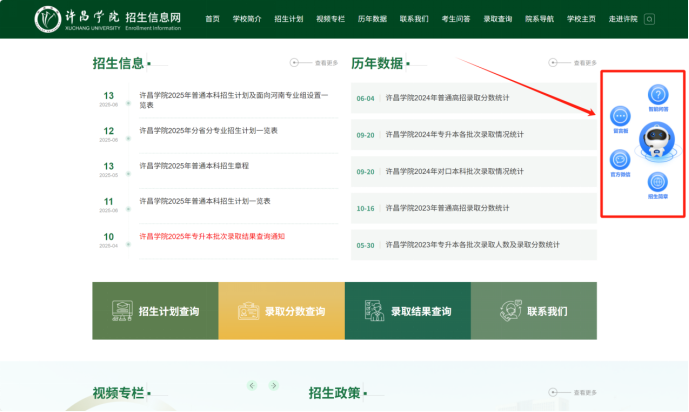689x412 pixels.
Task: Click the search icon in header
Action: point(649,19)
